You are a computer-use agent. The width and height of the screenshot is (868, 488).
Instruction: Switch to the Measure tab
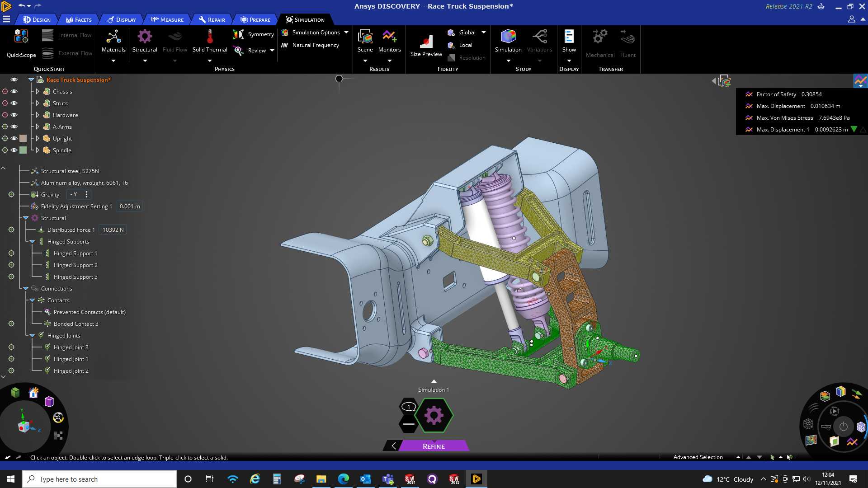(167, 19)
